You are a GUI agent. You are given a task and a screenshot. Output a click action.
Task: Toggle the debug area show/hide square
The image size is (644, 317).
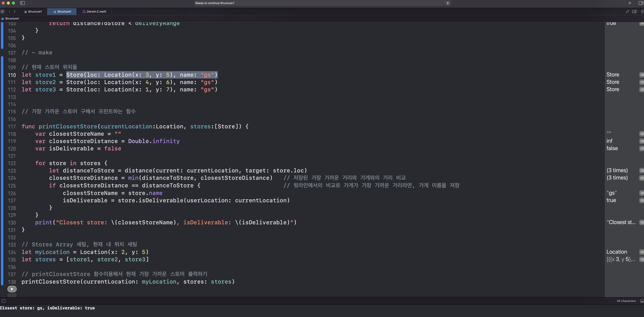(x=4, y=301)
